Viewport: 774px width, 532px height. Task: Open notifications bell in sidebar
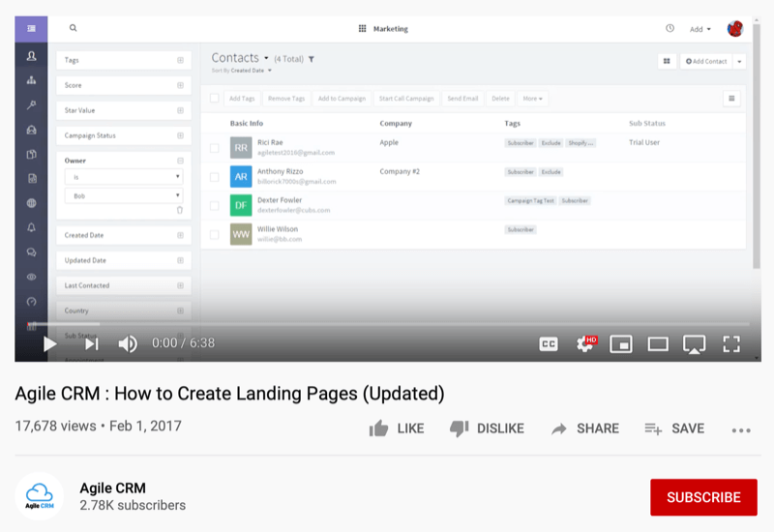31,227
